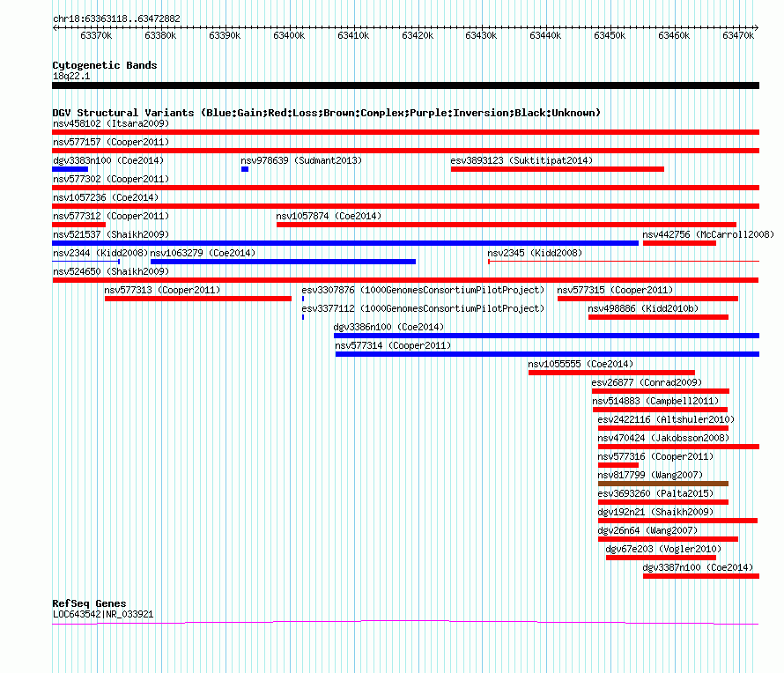Click nsv1055555 (Coe2014) label
Viewport: 784px width, 673px height.
581,364
